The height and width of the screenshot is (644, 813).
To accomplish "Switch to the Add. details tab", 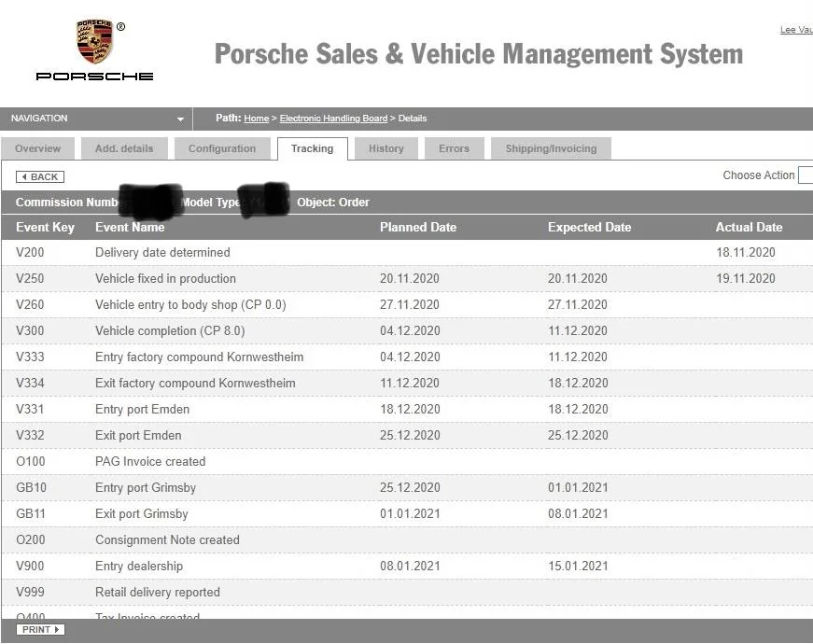I will click(124, 148).
